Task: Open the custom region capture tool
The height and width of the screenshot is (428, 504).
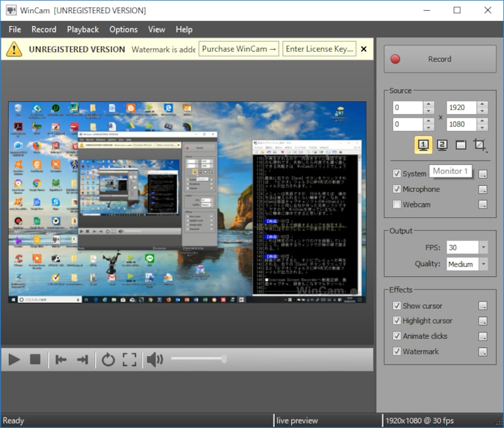Action: 479,144
